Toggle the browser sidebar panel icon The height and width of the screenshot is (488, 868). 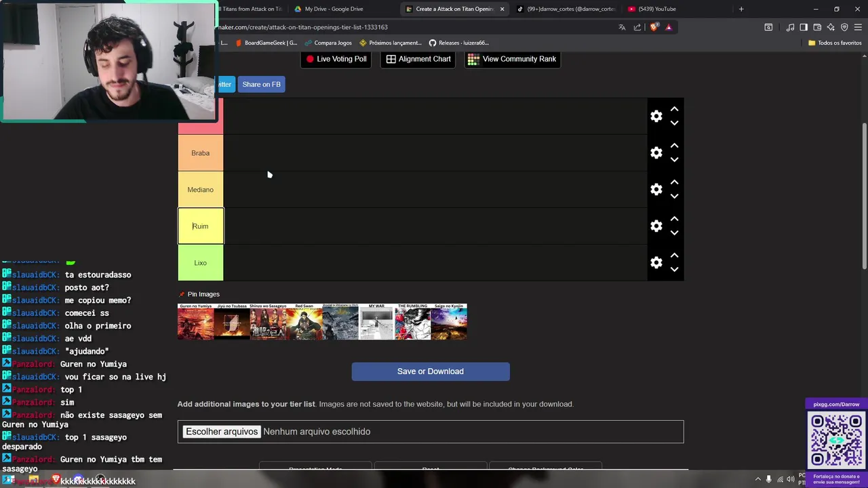coord(804,27)
